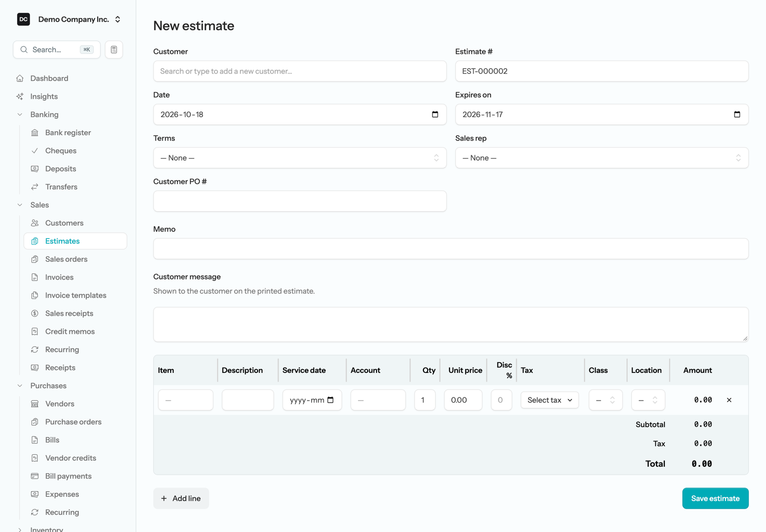Focus the sidebar Search box

pos(56,49)
